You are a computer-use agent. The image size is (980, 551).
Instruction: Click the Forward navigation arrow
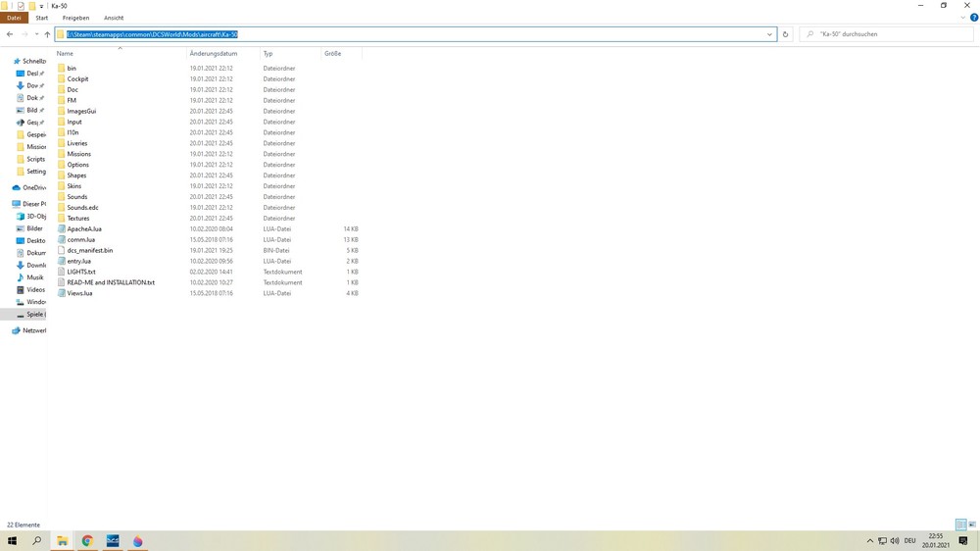(24, 34)
